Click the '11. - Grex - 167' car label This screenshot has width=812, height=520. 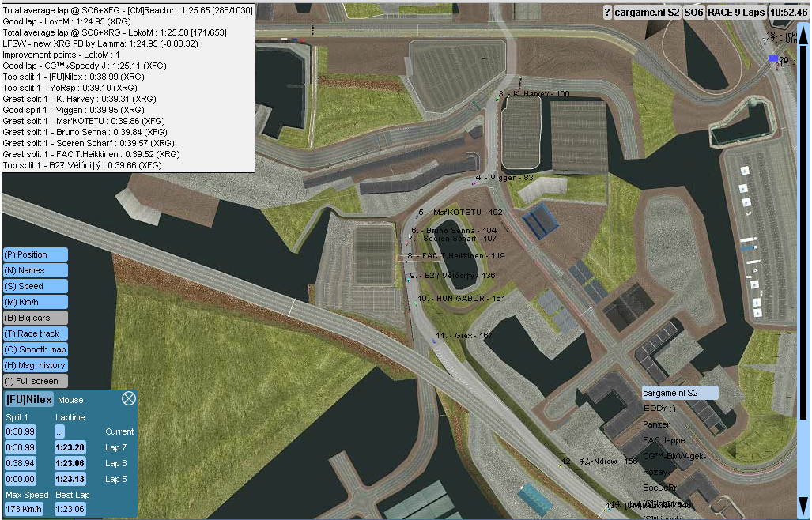tap(464, 336)
